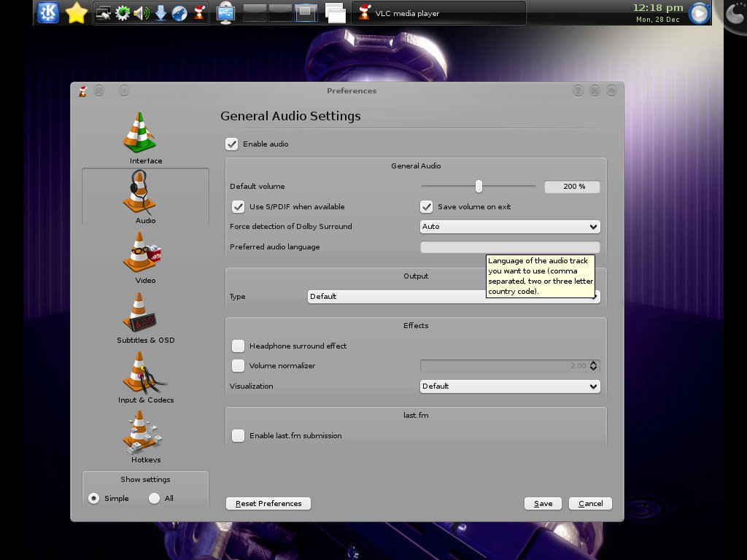Expand the Dolby Surround detection dropdown
This screenshot has width=747, height=560.
pyautogui.click(x=510, y=227)
